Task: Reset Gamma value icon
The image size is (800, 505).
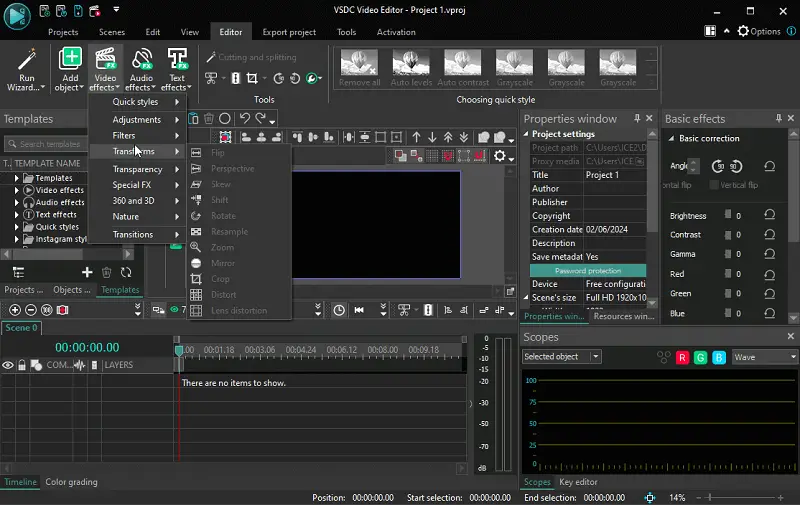Action: (x=769, y=254)
